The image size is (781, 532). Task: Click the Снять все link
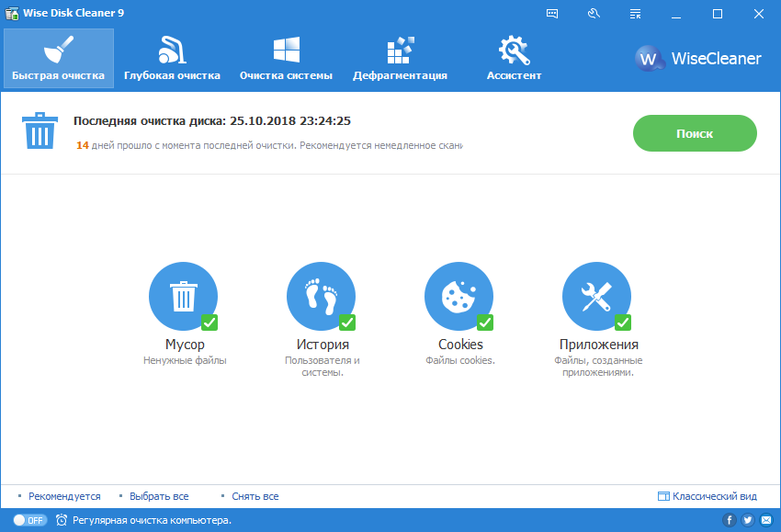255,496
